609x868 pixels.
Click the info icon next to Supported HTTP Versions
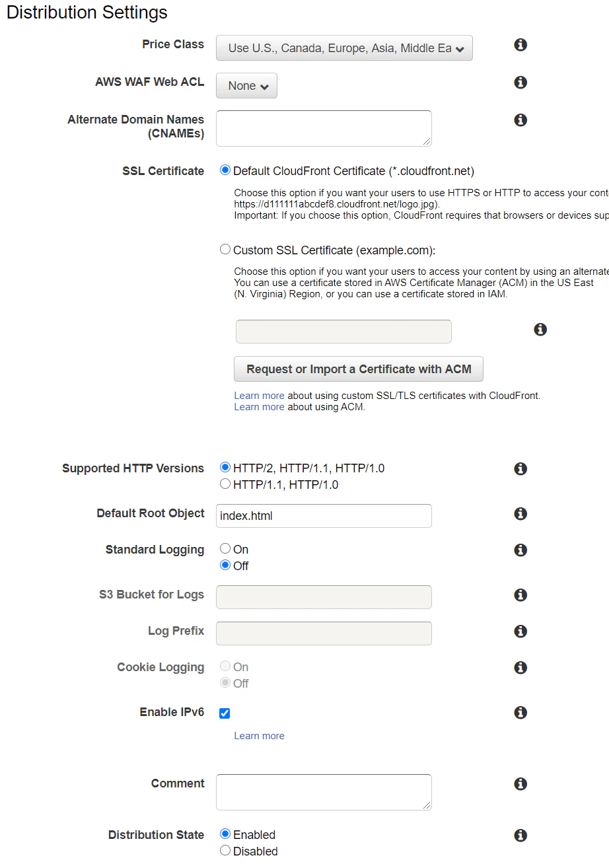click(520, 469)
